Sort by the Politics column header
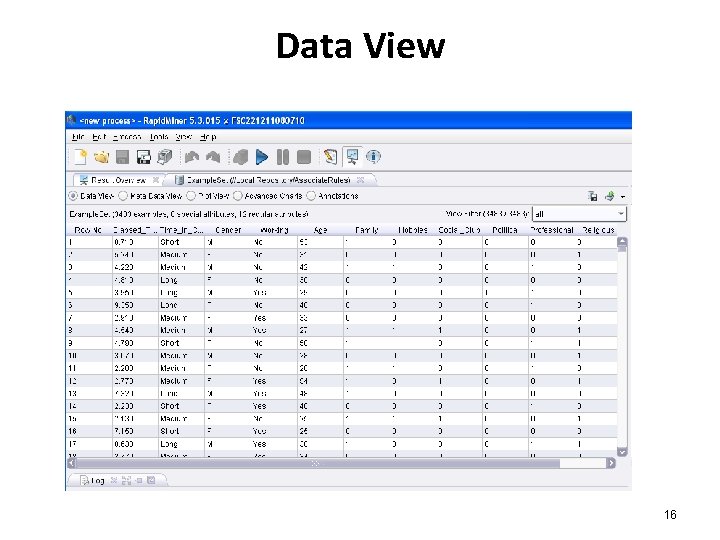This screenshot has width=720, height=540. tap(505, 230)
